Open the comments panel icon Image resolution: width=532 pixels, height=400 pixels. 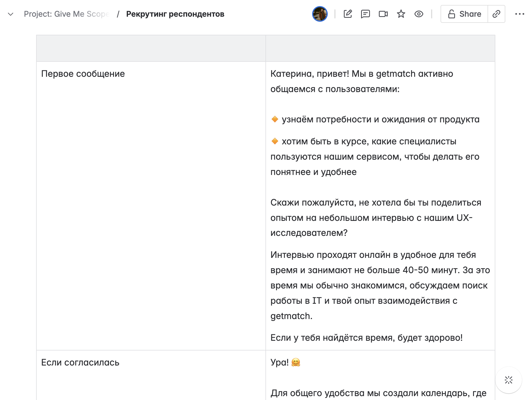[x=365, y=14]
